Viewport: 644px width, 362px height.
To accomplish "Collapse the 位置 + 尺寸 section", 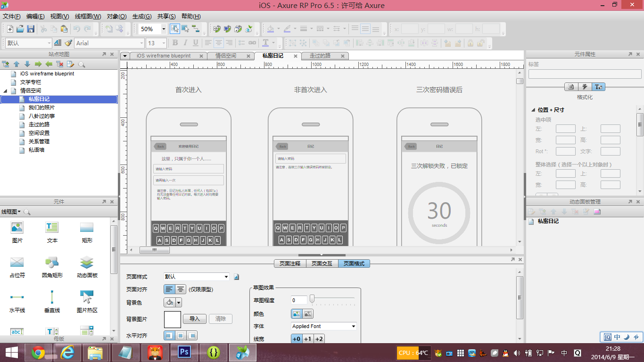I will coord(533,110).
